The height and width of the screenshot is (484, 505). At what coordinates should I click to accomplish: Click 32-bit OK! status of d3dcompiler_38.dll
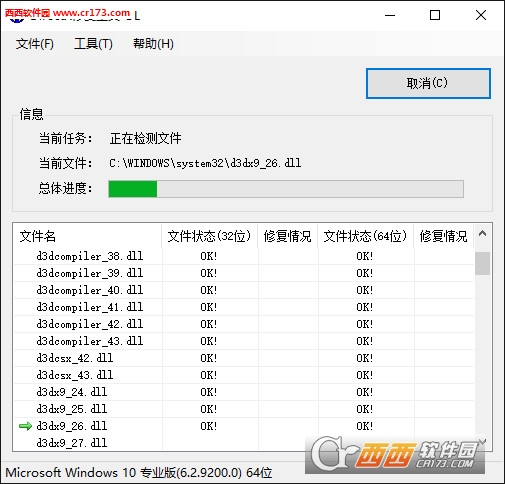[x=209, y=256]
